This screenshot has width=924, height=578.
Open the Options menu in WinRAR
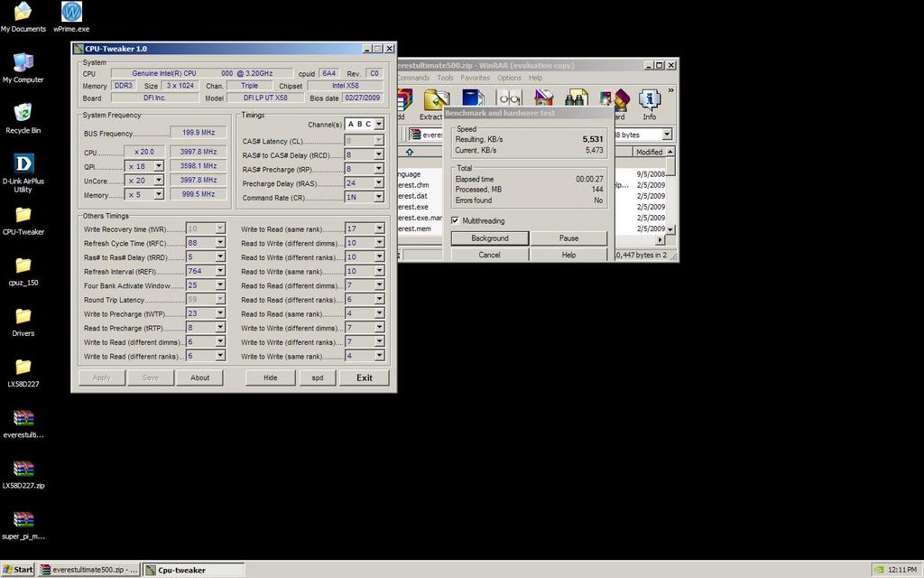point(509,78)
